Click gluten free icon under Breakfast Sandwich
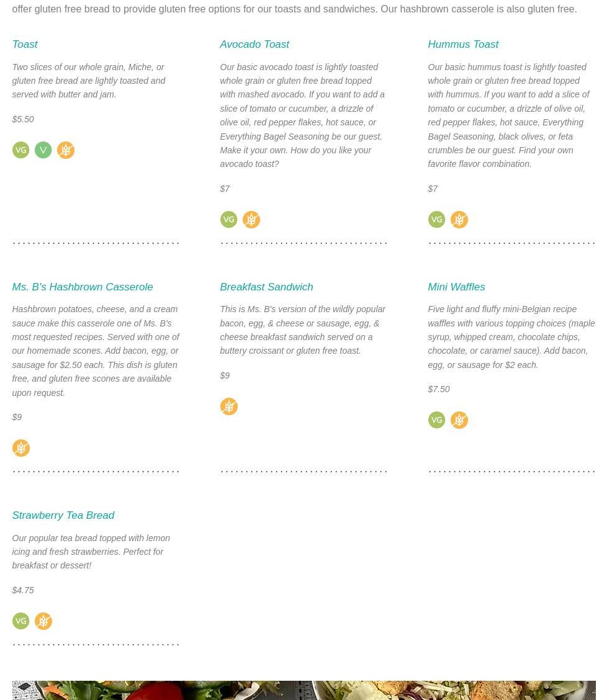Screen dimensions: 599x700 [x=228, y=406]
